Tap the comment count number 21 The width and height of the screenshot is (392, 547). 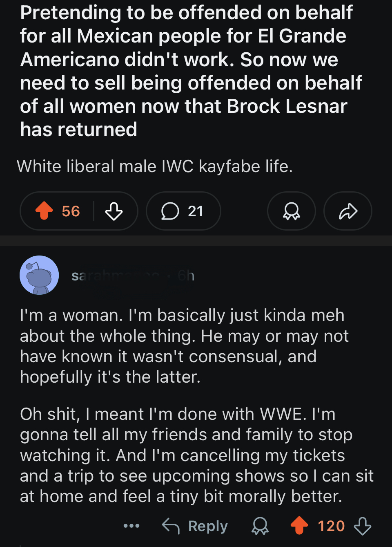point(196,211)
